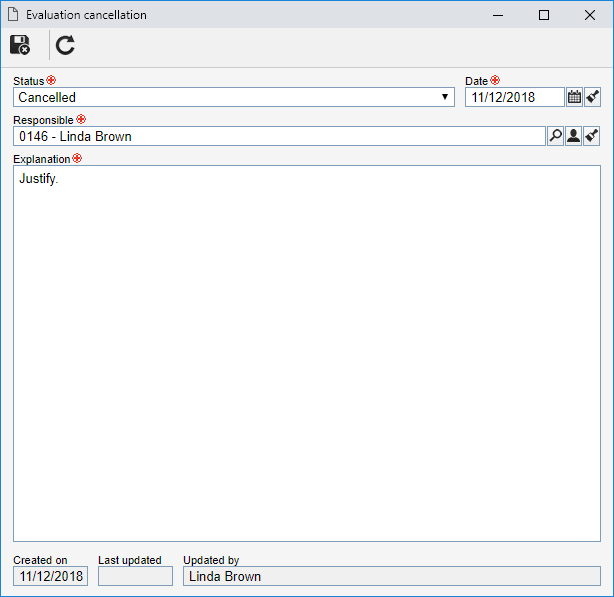Screen dimensions: 614x597
Task: Open the calendar picker for Date
Action: (x=574, y=97)
